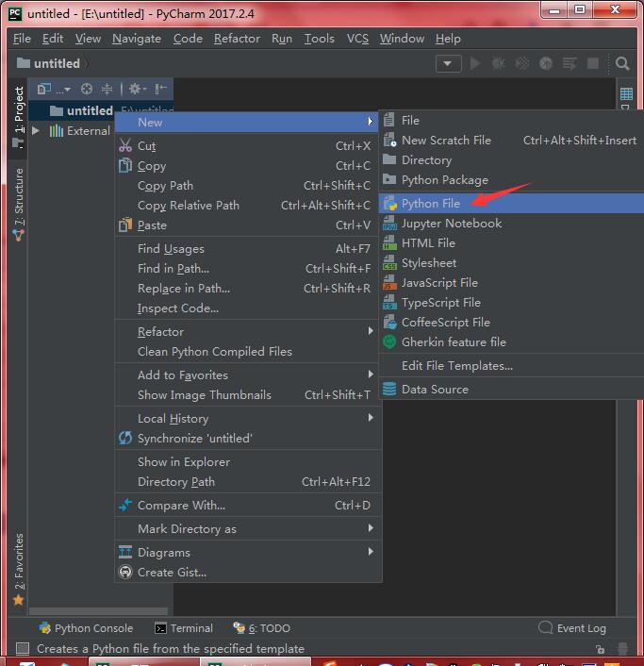Expand the Mark Directory as submenu
Image resolution: width=644 pixels, height=666 pixels.
tap(247, 529)
